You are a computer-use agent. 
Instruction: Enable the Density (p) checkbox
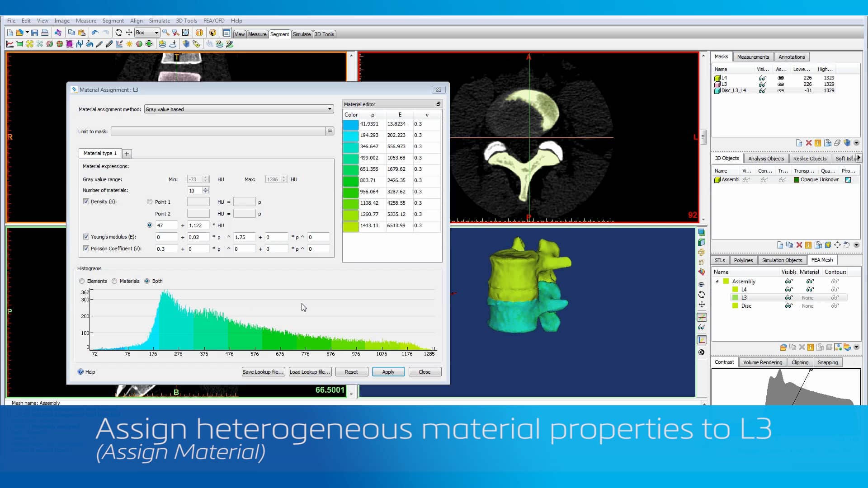[86, 202]
